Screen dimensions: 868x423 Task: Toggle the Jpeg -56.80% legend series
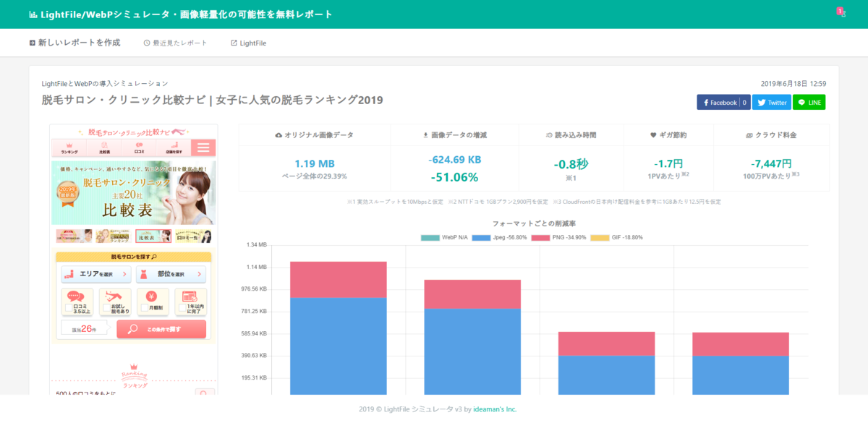click(499, 237)
